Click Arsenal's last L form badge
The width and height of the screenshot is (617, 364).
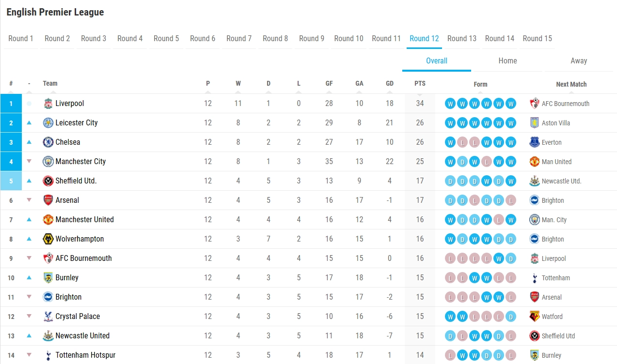coord(511,200)
